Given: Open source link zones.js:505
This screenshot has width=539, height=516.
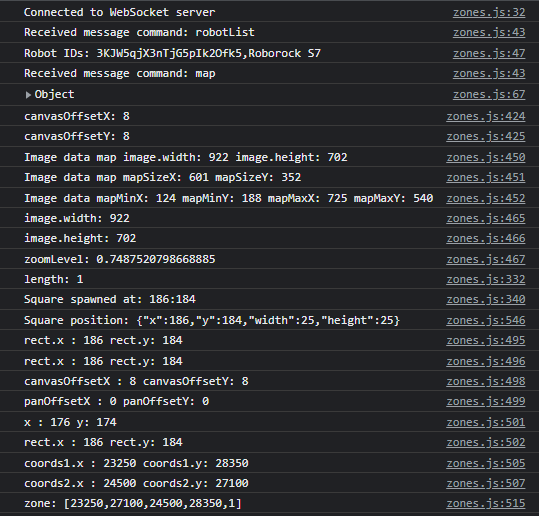Looking at the screenshot, I should 486,463.
